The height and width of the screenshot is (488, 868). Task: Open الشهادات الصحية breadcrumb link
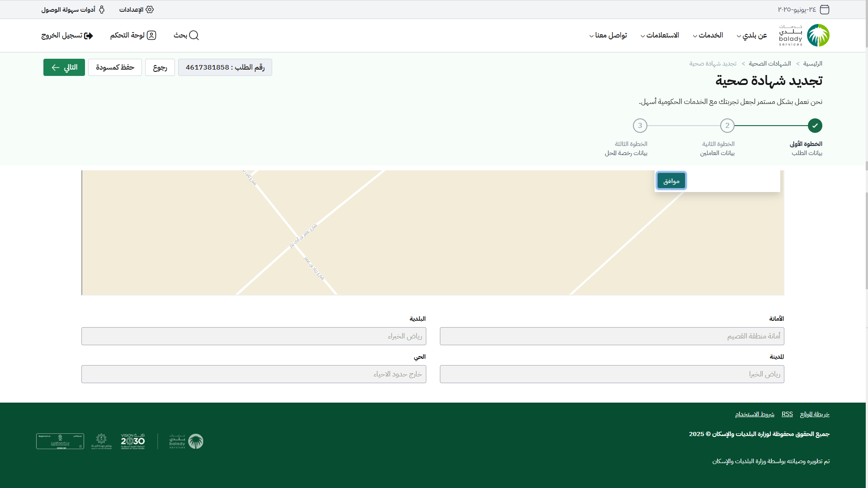[769, 64]
